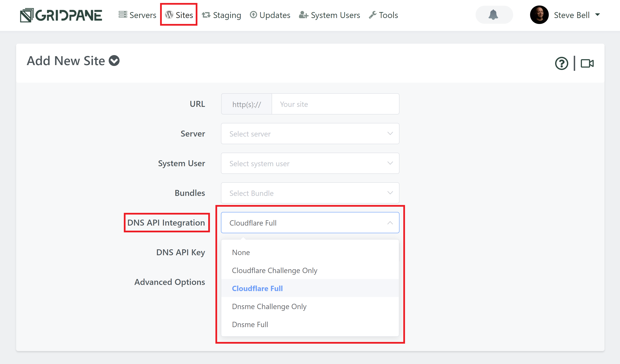Expand the Steve Bell account dropdown arrow
The image size is (620, 364).
pyautogui.click(x=597, y=15)
